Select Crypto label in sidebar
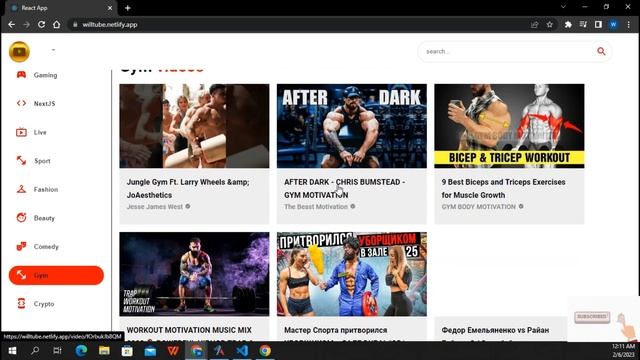640x360 pixels. pos(44,304)
